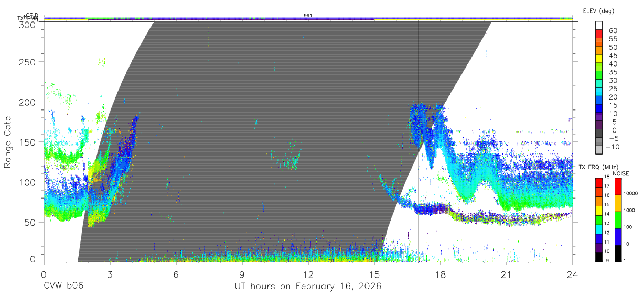This screenshot has width=644, height=297.
Task: Pick the red swatch in NOISE legend
Action: pyautogui.click(x=618, y=186)
